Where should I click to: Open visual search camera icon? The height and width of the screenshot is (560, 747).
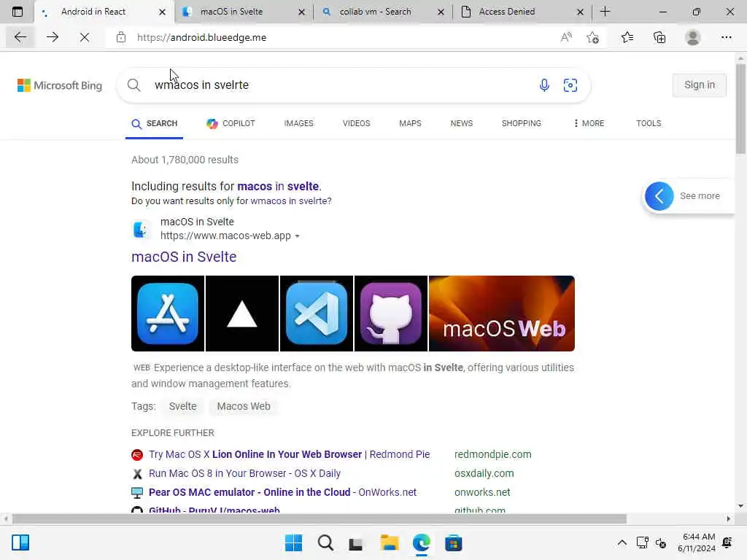click(570, 85)
